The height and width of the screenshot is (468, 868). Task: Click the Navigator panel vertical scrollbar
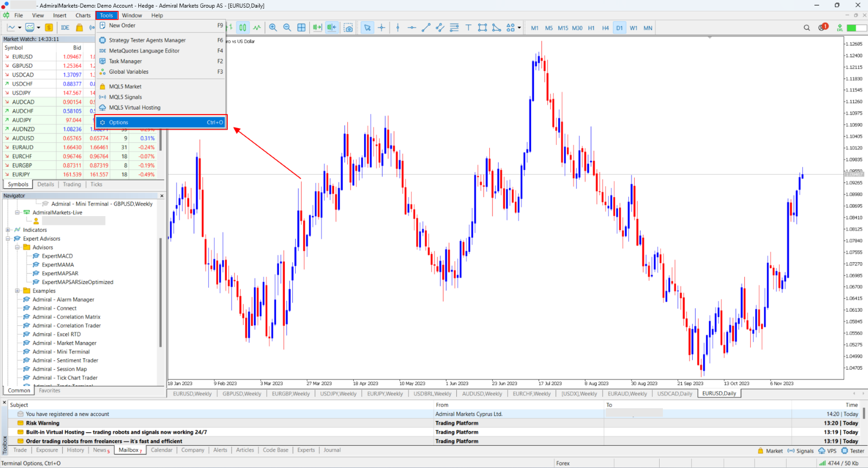161,292
